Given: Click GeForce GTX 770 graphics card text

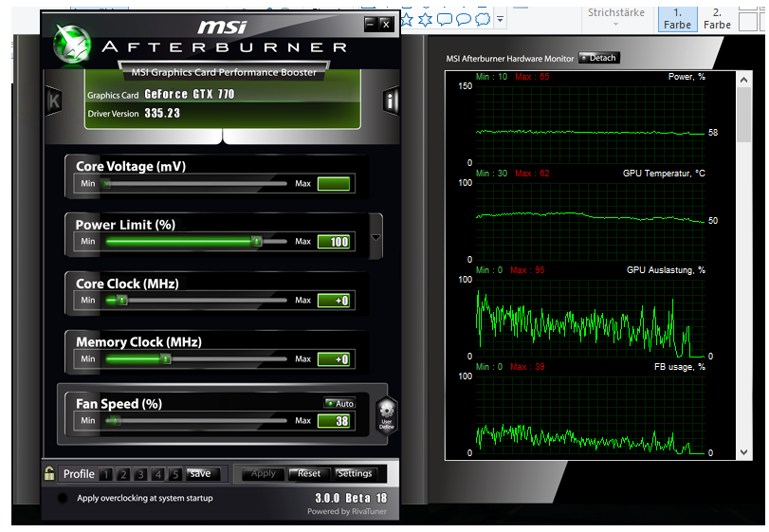Looking at the screenshot, I should point(190,94).
